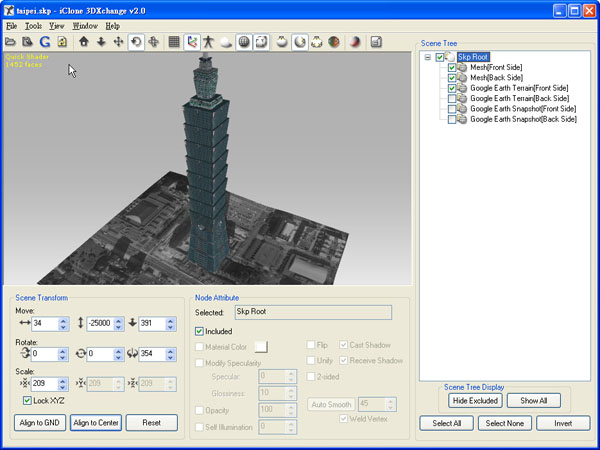
Task: Uncheck the Included checkbox
Action: 200,331
